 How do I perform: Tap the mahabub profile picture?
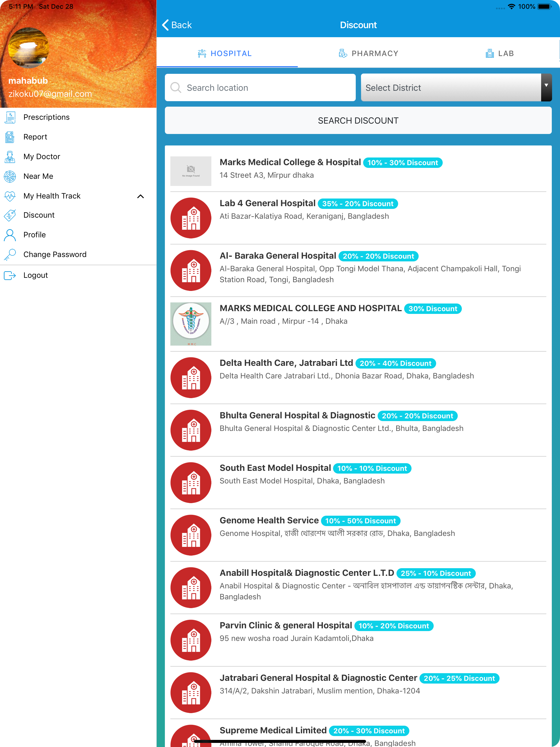point(28,48)
